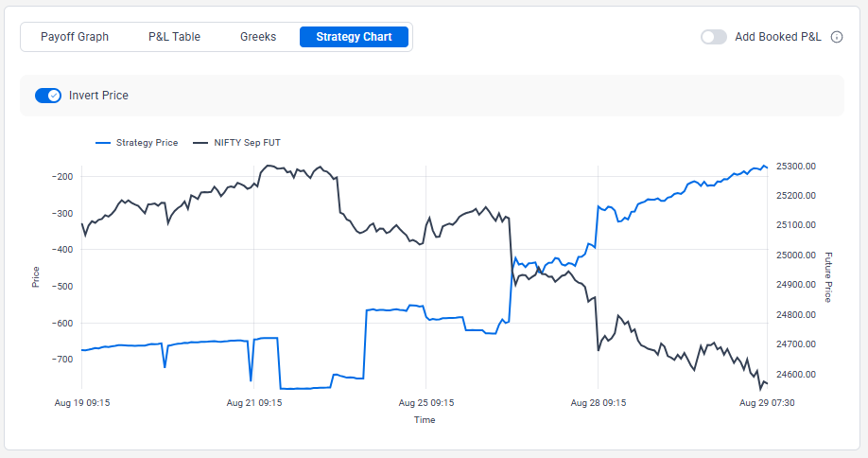Viewport: 868px width, 458px height.
Task: Select the Strategy Chart tab
Action: 354,37
